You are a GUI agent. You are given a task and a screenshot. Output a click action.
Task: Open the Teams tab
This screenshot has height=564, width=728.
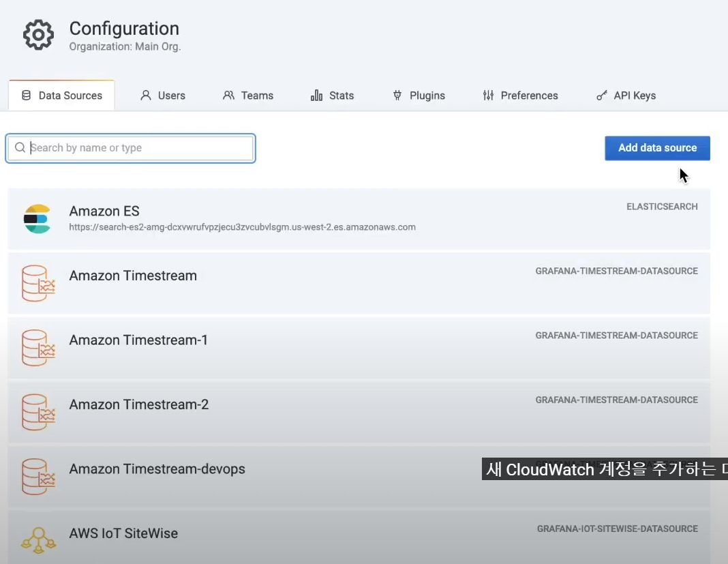248,95
